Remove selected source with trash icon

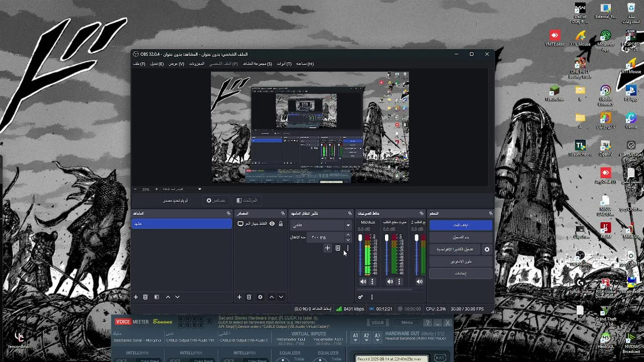click(x=249, y=297)
